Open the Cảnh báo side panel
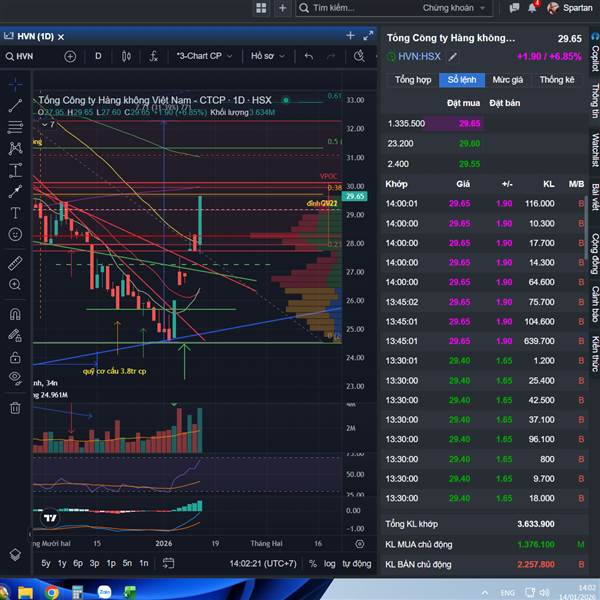This screenshot has width=600, height=600. (595, 304)
